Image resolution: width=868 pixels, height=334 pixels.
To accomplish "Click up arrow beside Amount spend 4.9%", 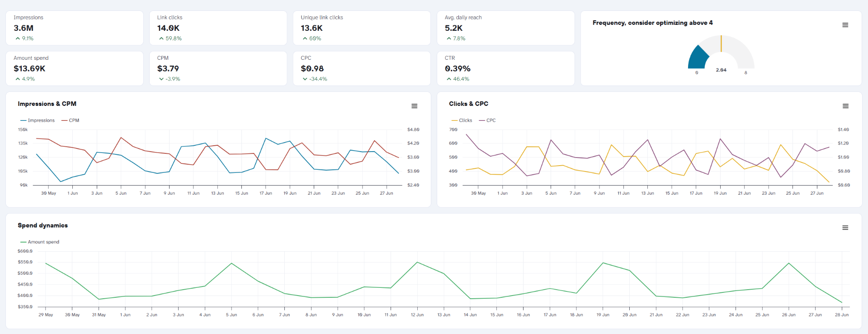I will click(x=18, y=79).
